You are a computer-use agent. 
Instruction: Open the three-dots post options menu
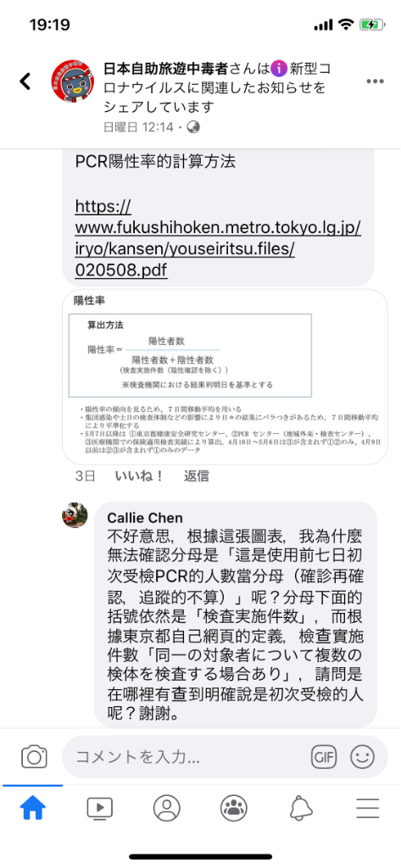click(x=375, y=81)
